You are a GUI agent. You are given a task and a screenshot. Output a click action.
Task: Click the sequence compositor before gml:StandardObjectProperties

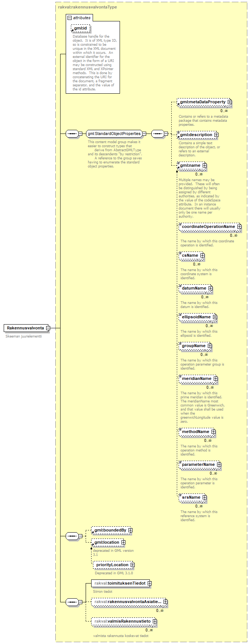click(72, 134)
